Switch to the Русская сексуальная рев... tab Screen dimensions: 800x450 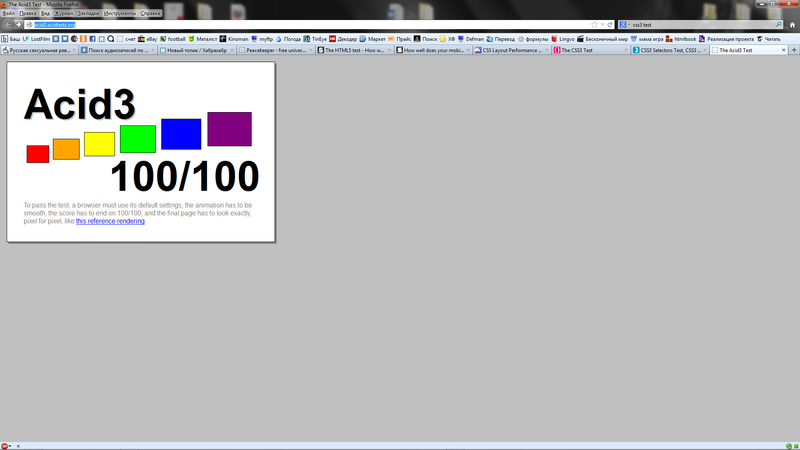point(39,50)
